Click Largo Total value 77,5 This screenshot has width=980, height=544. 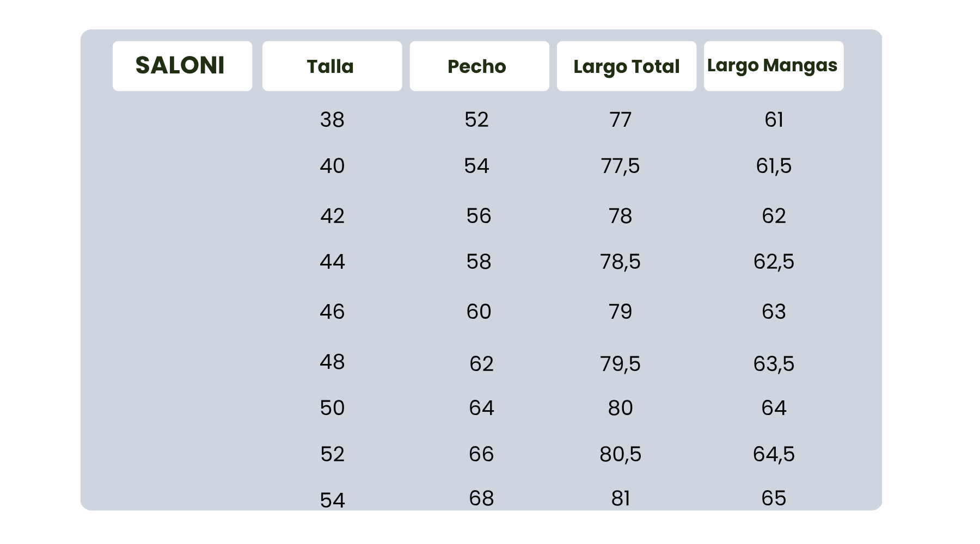[620, 166]
